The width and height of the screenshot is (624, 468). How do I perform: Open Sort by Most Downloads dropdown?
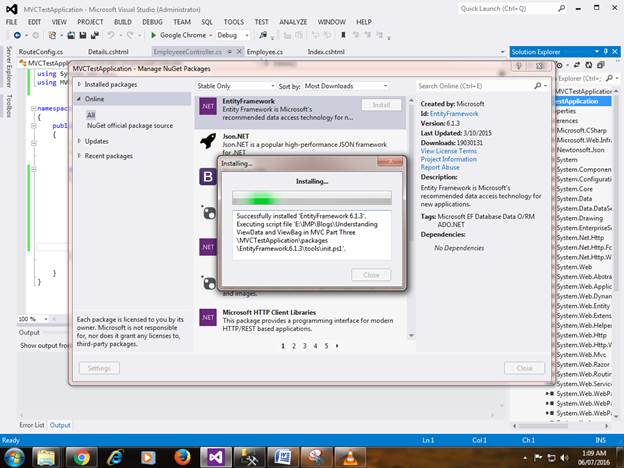[x=345, y=86]
